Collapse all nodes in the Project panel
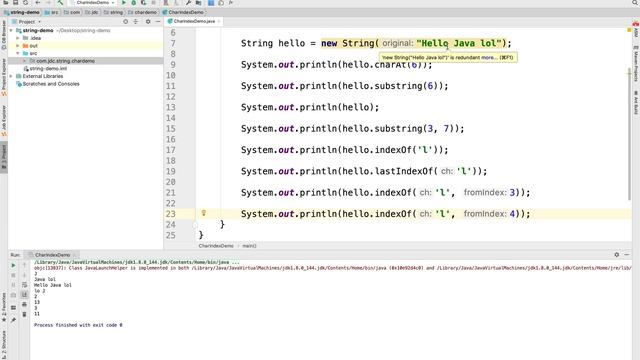Screen dimensions: 640x360 pyautogui.click(x=136, y=22)
